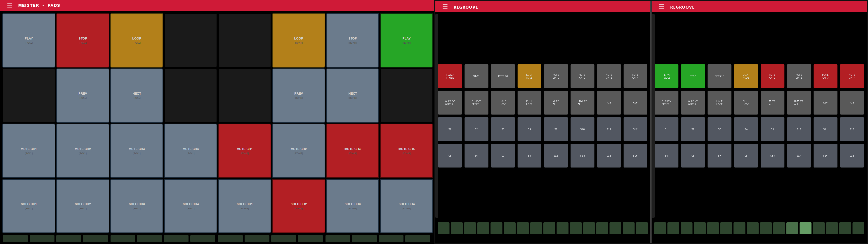
Task: Toggle the amber LOOP [RGXL] pad
Action: click(x=137, y=40)
